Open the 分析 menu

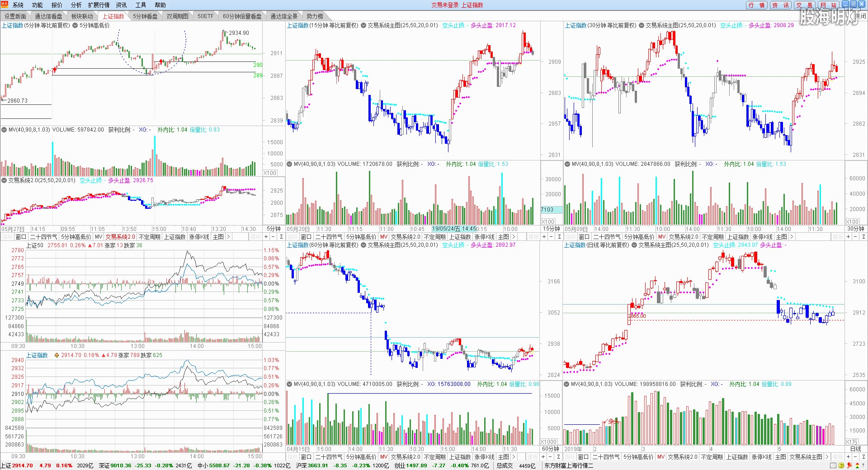point(76,5)
